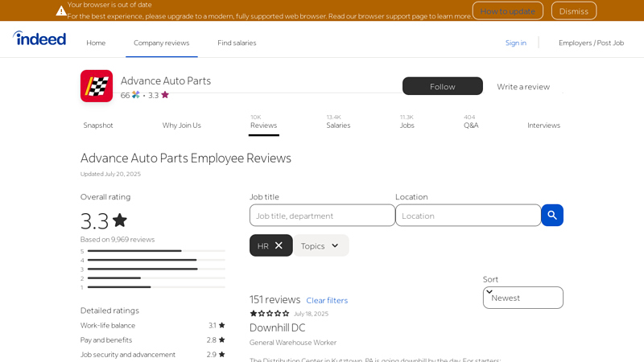
Task: Click the large overall rating star
Action: tap(120, 220)
